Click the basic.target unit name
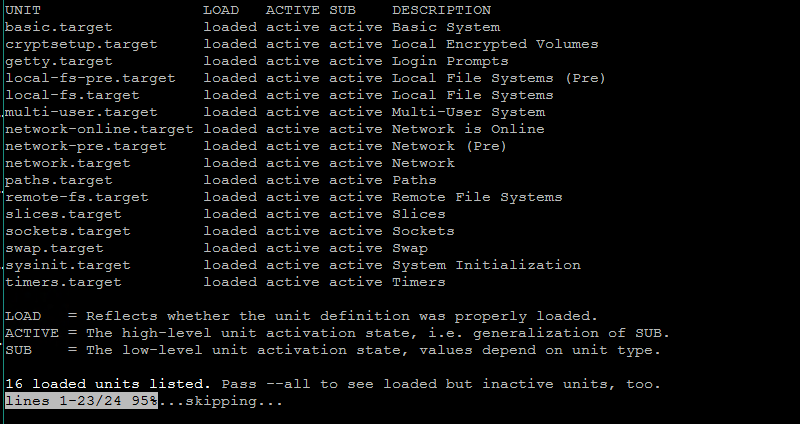Image resolution: width=800 pixels, height=424 pixels. [x=59, y=28]
